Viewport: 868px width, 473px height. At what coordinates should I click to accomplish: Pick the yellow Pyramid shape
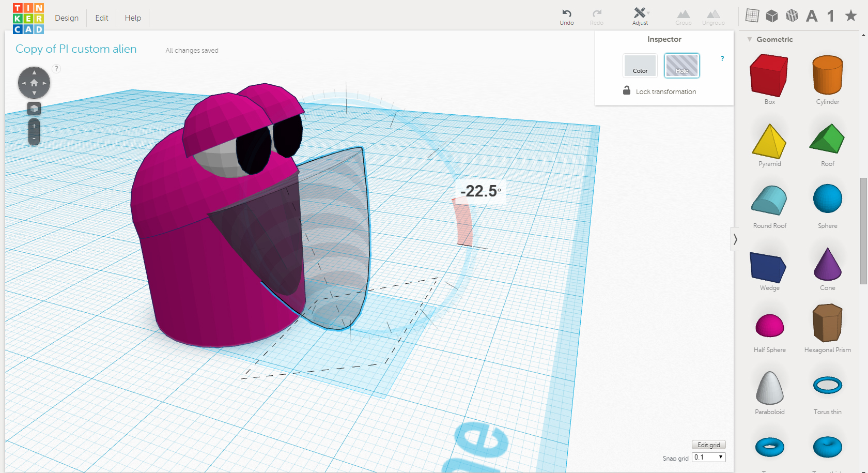click(x=769, y=141)
